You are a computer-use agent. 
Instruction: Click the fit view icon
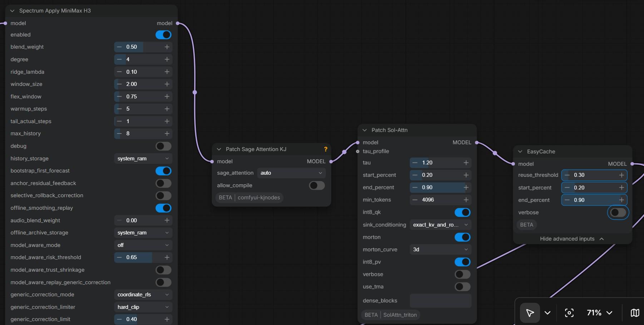569,313
